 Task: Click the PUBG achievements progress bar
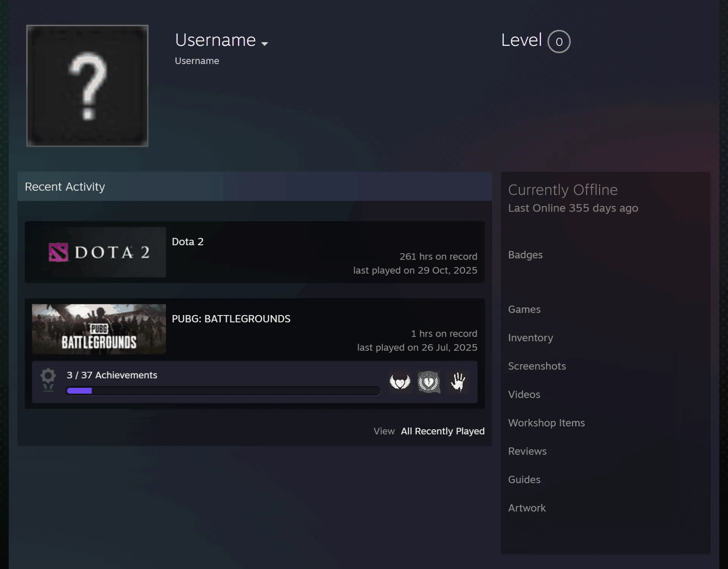[x=223, y=391]
